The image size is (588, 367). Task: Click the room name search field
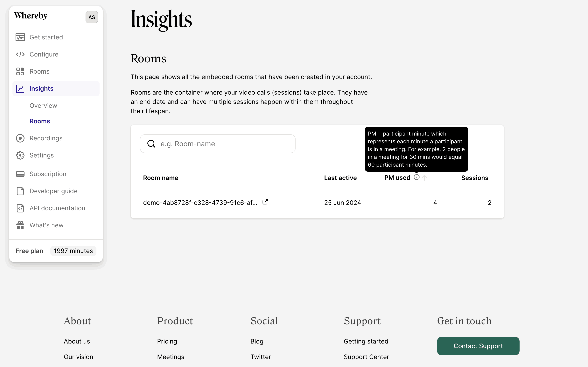217,143
